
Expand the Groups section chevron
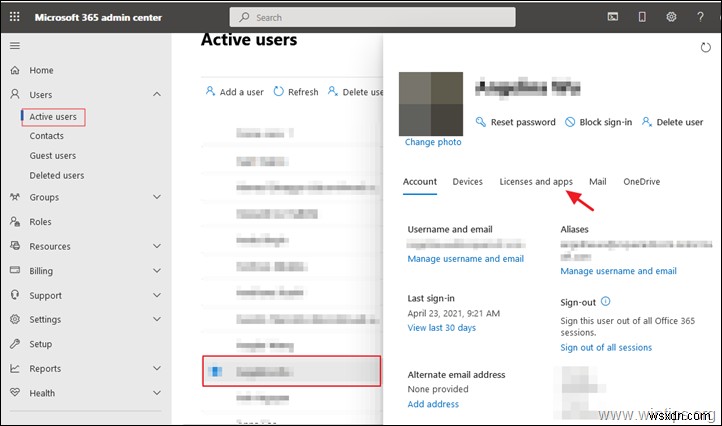pyautogui.click(x=157, y=197)
